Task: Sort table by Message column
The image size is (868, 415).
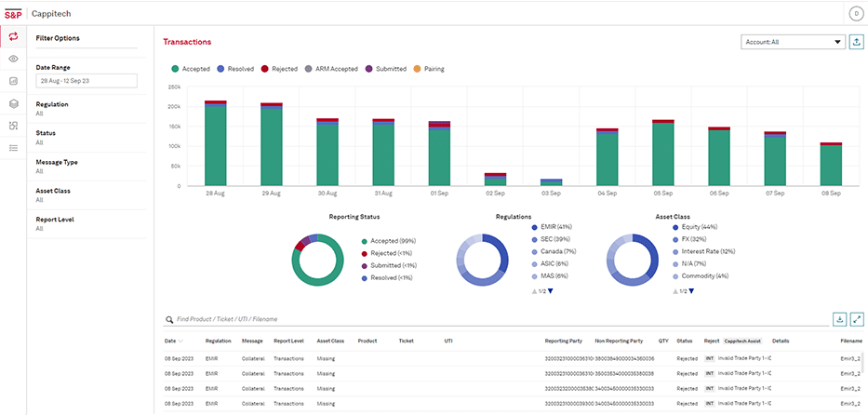Action: (252, 341)
